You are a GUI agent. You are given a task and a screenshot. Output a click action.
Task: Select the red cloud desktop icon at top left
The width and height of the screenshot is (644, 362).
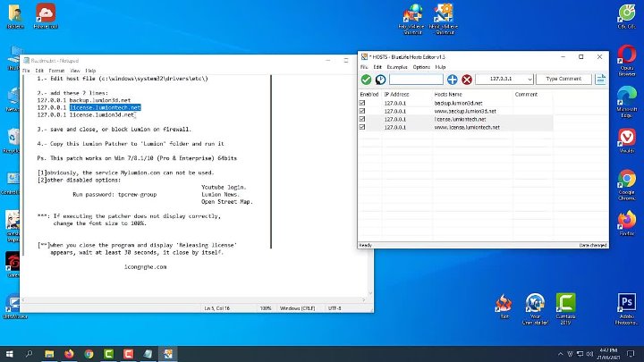coord(46,16)
